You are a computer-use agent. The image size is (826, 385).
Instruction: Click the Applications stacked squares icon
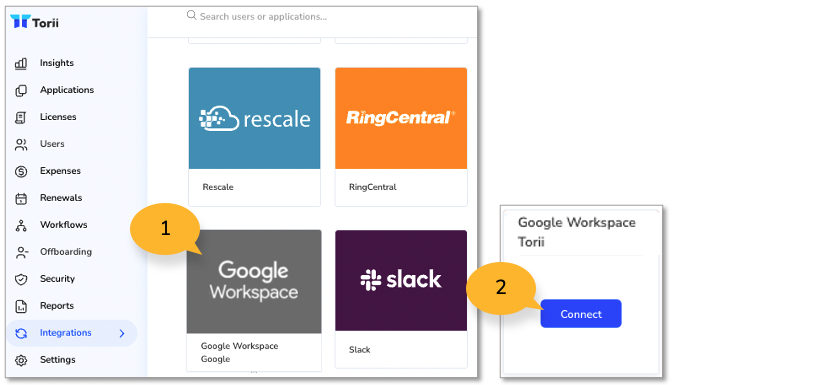coord(21,91)
